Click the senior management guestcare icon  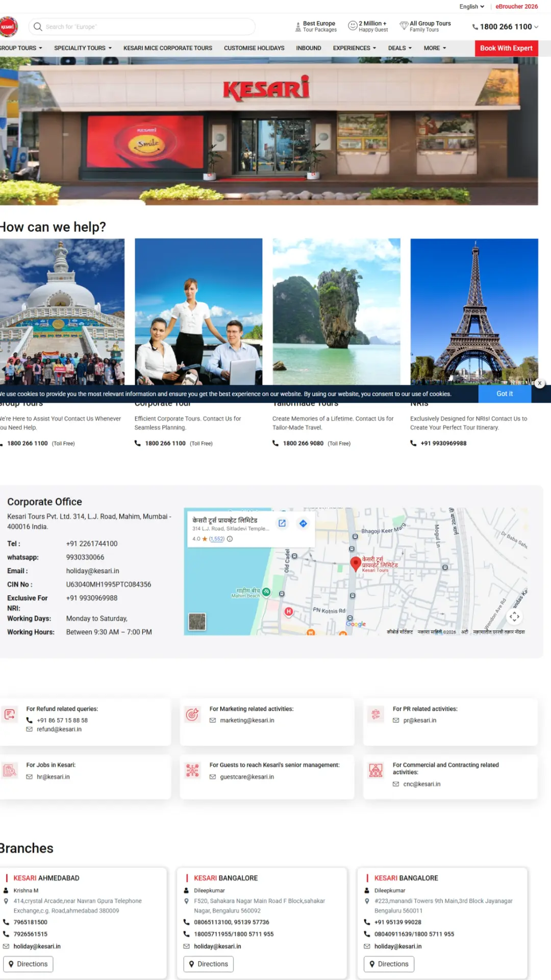(x=192, y=770)
